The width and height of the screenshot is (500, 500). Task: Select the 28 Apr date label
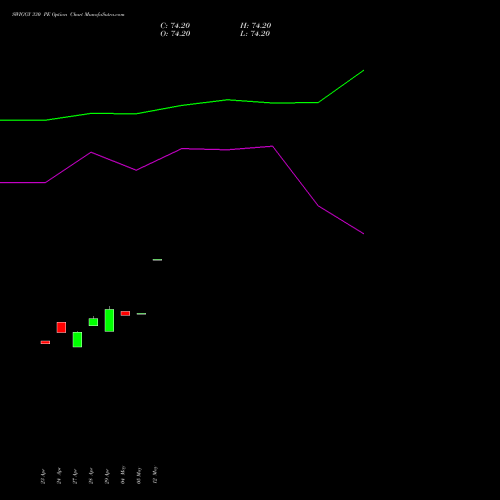(x=91, y=476)
